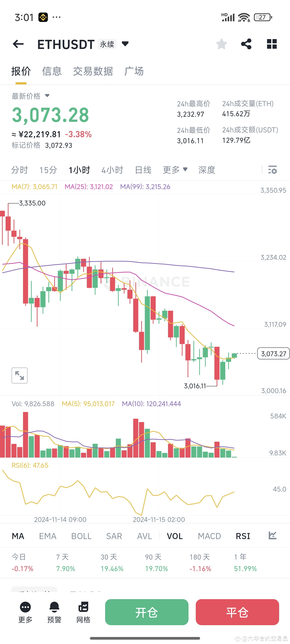
Task: Switch to the 交易数据 tab
Action: pos(93,71)
